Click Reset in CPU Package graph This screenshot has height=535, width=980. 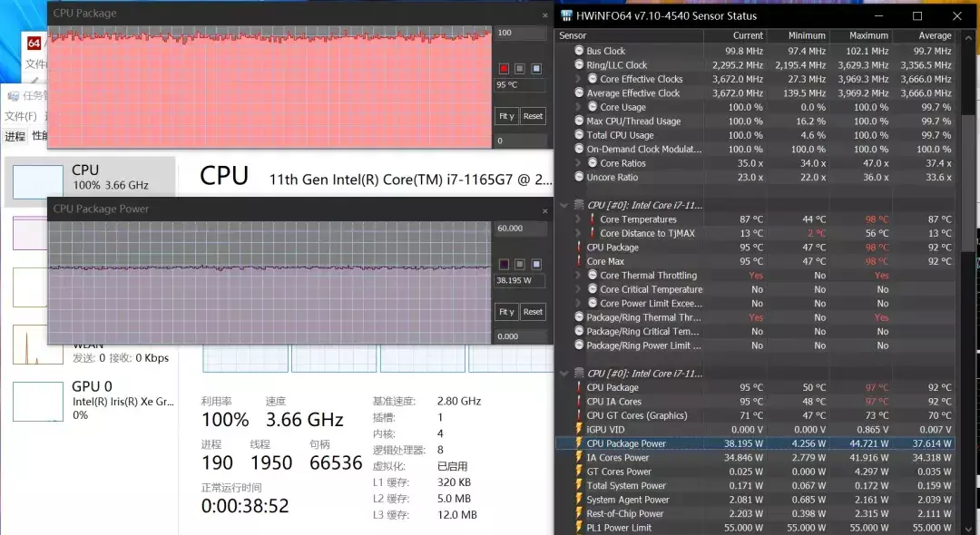tap(534, 116)
